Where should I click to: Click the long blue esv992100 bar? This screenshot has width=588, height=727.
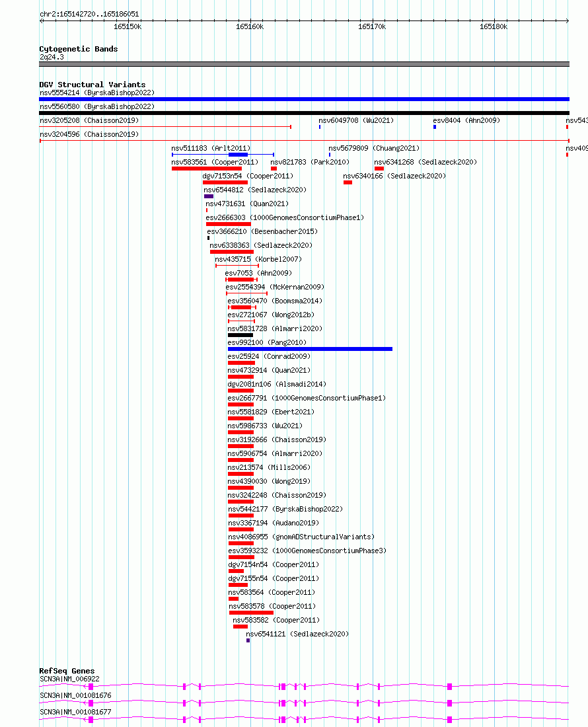tap(310, 349)
